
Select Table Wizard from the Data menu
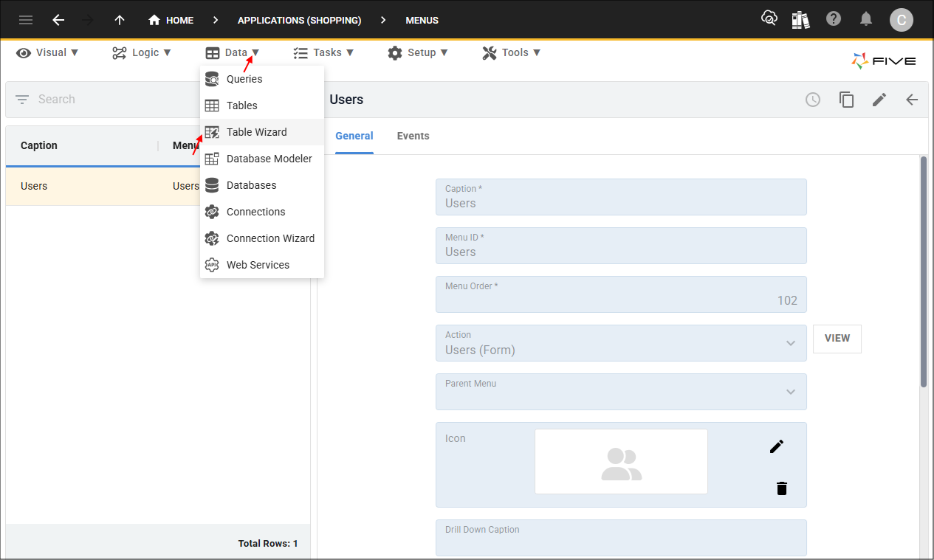click(256, 132)
